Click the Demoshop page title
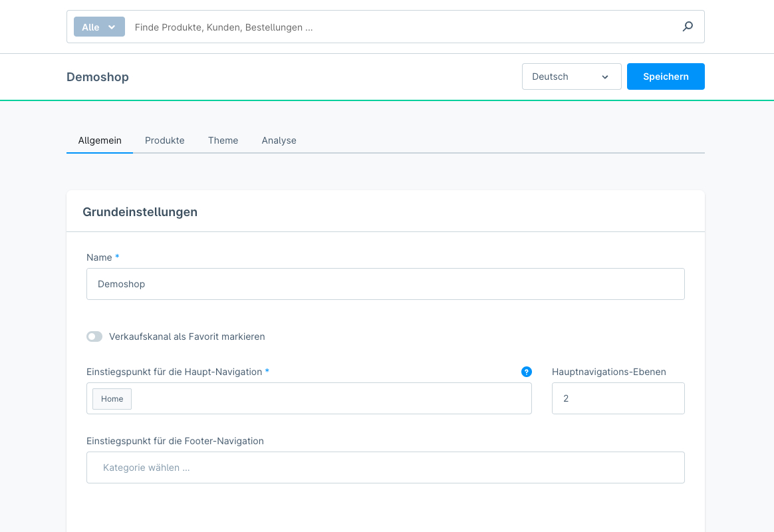The height and width of the screenshot is (532, 774). click(x=98, y=77)
